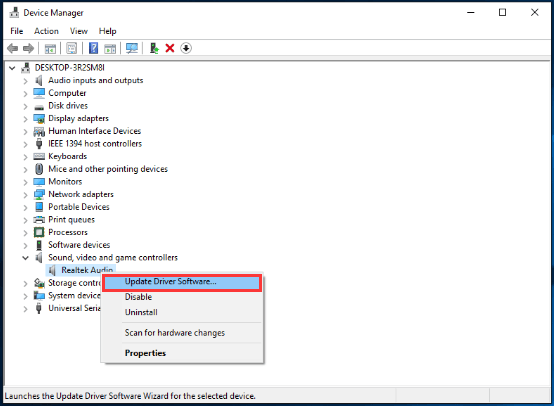The height and width of the screenshot is (406, 554).
Task: Select the Processors tree item
Action: [x=68, y=232]
